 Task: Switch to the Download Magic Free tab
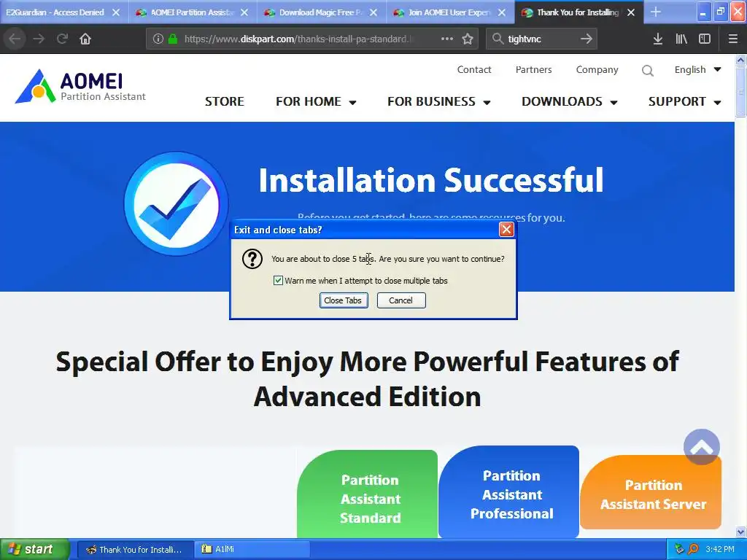point(315,12)
